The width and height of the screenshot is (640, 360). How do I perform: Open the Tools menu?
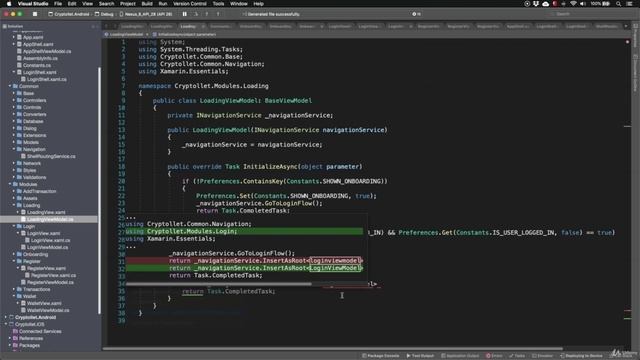coord(218,4)
